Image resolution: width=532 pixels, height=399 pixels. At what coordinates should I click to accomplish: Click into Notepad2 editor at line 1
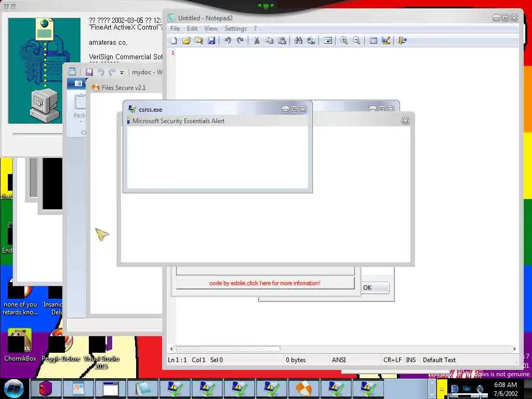coord(346,53)
